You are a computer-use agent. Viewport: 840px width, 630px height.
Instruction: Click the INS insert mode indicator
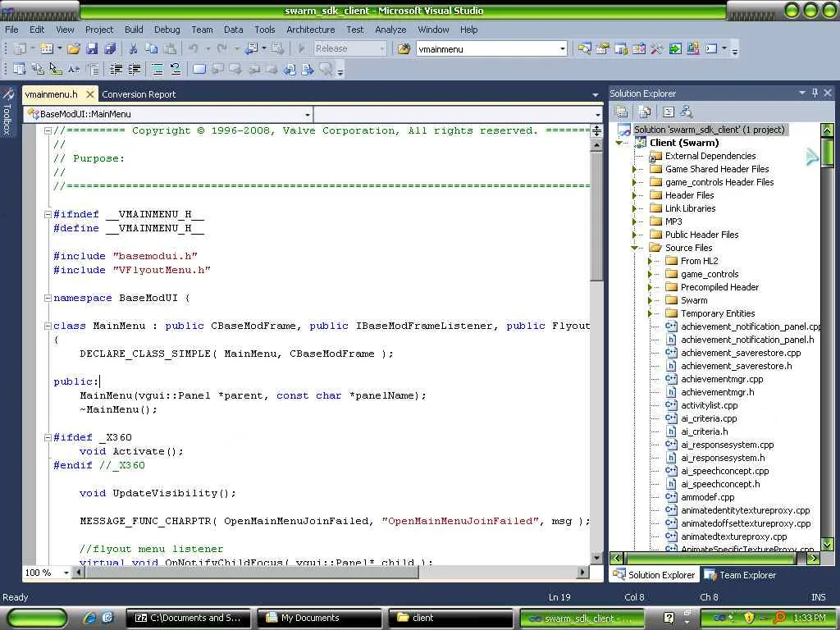click(818, 597)
